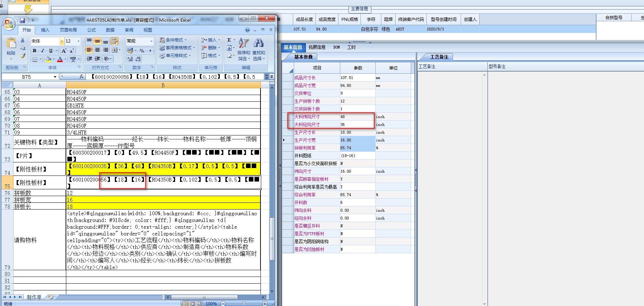Align text right
The image size is (644, 306).
[x=105, y=50]
